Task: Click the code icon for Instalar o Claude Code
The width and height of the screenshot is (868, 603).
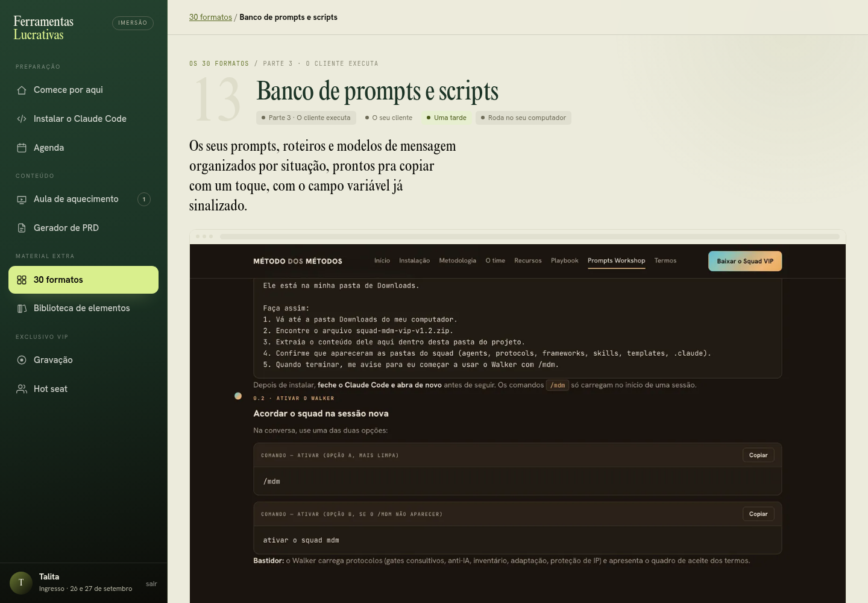Action: point(22,119)
